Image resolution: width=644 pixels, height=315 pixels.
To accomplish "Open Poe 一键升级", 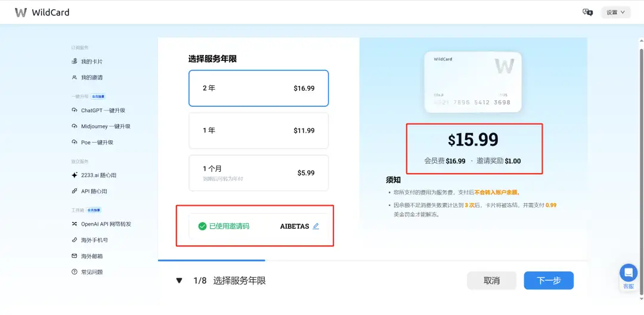I will [x=97, y=142].
